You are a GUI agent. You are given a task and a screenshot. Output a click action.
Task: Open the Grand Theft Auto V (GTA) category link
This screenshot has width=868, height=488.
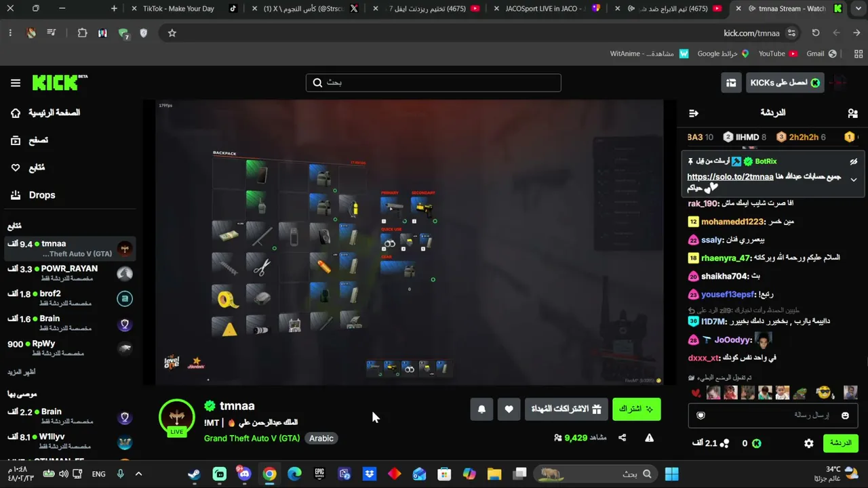click(x=252, y=439)
